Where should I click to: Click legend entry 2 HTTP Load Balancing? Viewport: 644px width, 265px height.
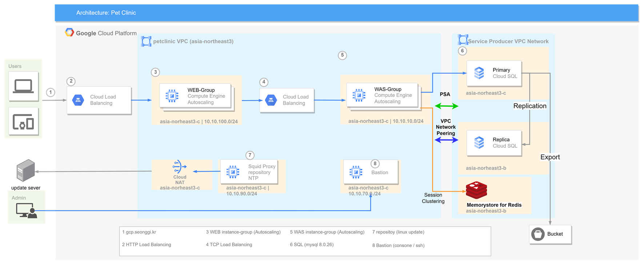(x=147, y=245)
